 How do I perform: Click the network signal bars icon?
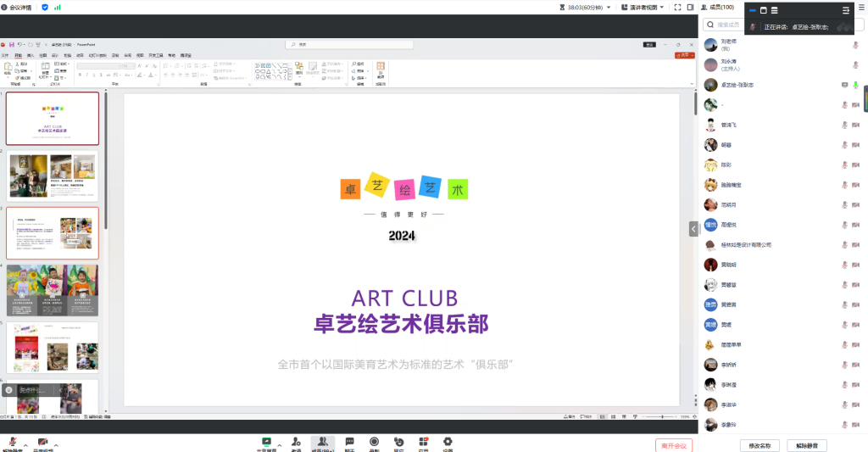click(58, 7)
